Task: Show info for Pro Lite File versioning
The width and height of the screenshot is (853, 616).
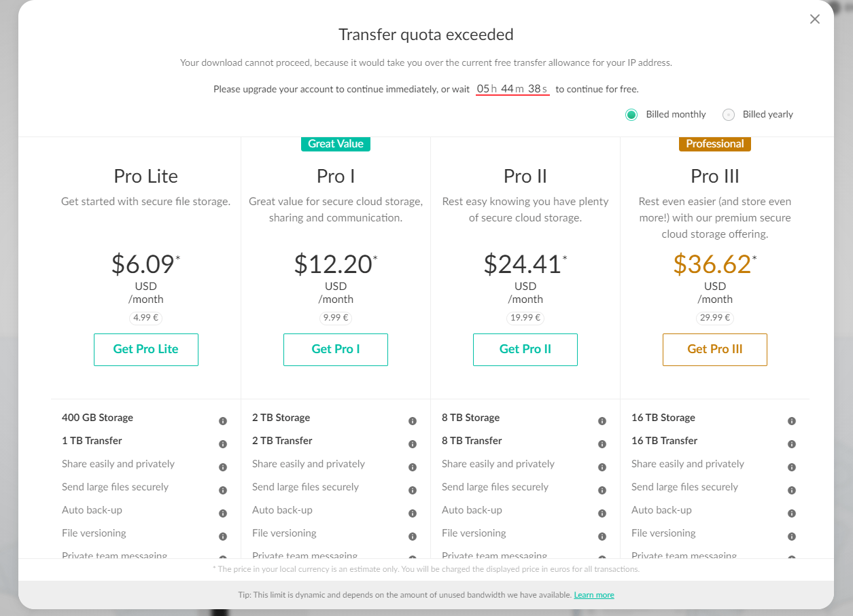Action: 222,536
